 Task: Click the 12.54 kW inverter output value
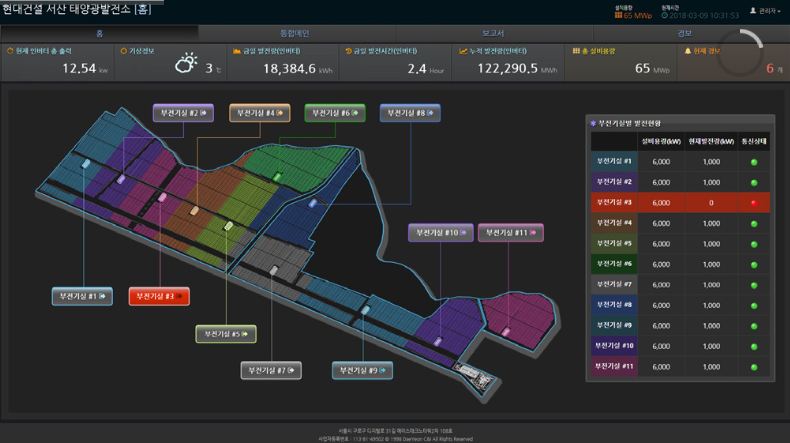click(x=79, y=69)
